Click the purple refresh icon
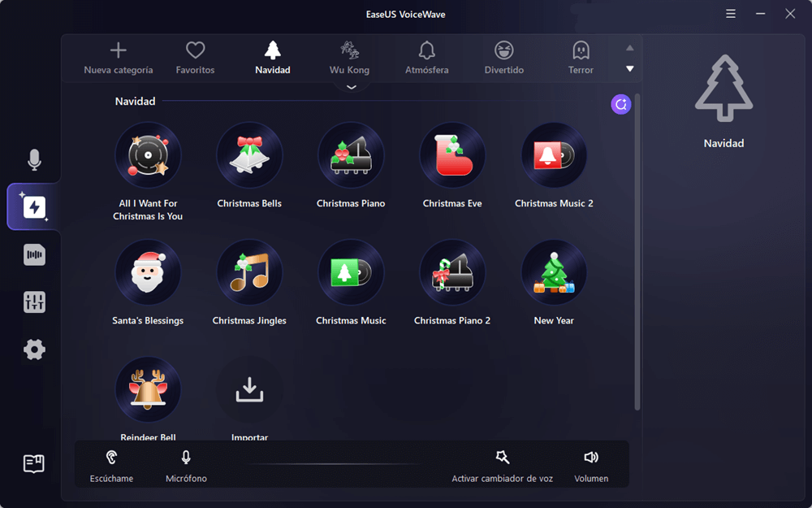Image resolution: width=812 pixels, height=508 pixels. coord(621,104)
